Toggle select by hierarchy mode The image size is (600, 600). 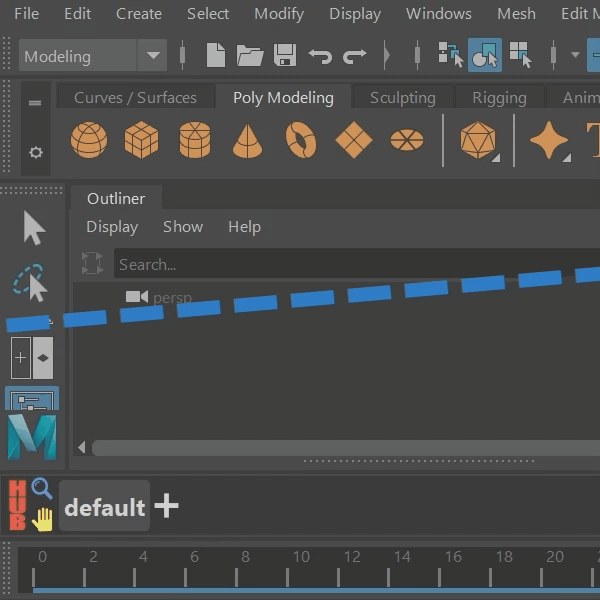451,55
